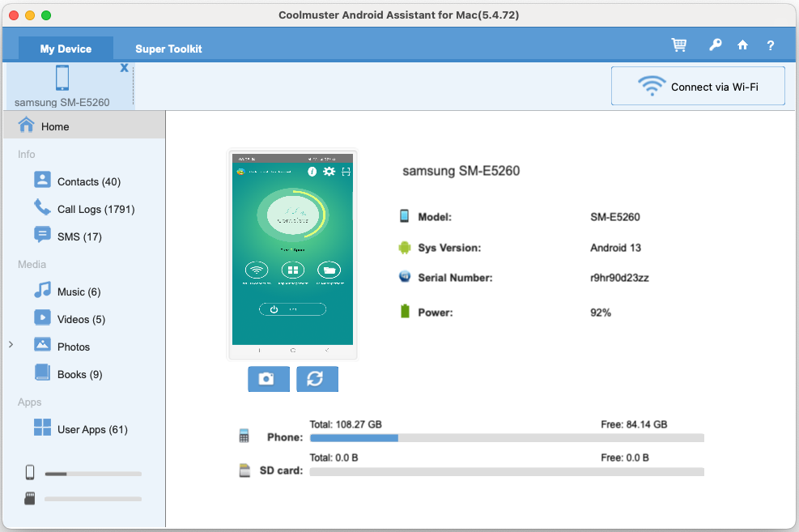Open User Apps (61) under Apps
Image resolution: width=799 pixels, height=532 pixels.
(x=89, y=428)
